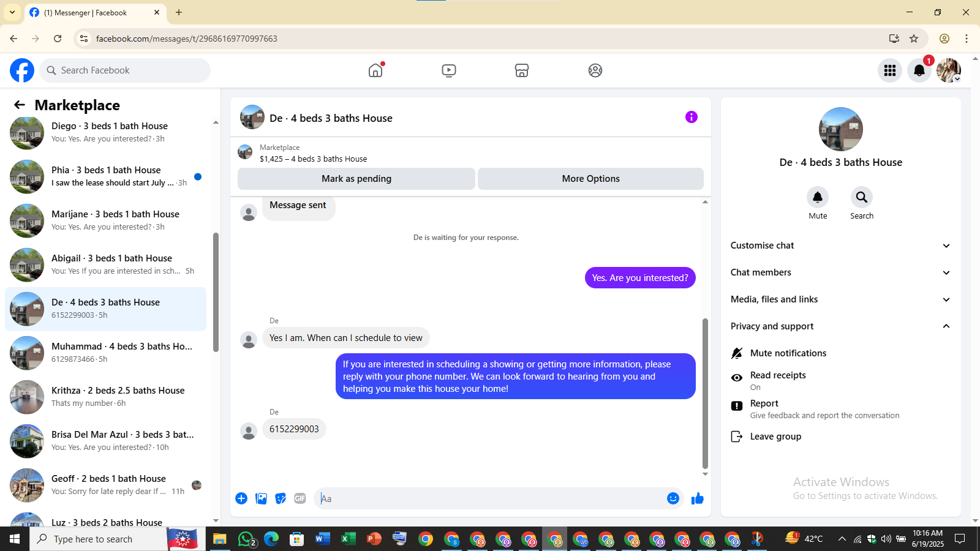980x551 pixels.
Task: Open Brisa Del Mar Azul conversation
Action: tap(105, 441)
